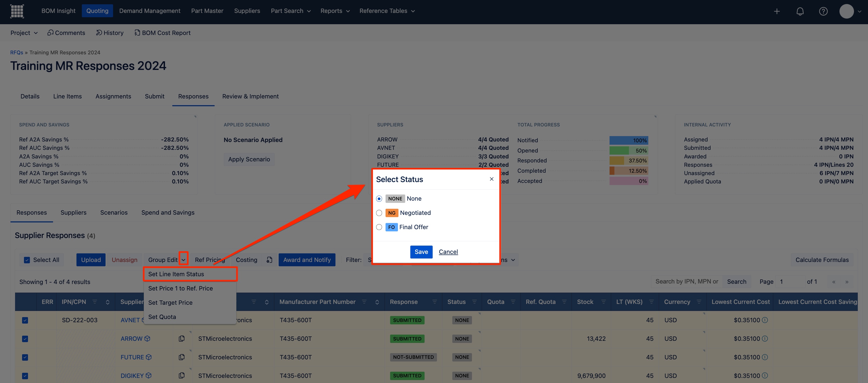Screen dimensions: 868x383
Task: Click the info icon in AVNET row cost
Action: (x=765, y=320)
